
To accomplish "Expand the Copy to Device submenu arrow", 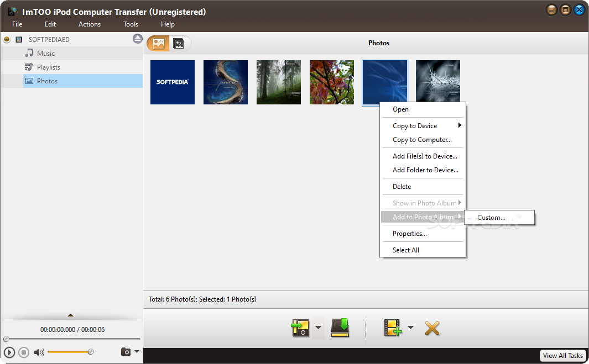I will pyautogui.click(x=460, y=125).
